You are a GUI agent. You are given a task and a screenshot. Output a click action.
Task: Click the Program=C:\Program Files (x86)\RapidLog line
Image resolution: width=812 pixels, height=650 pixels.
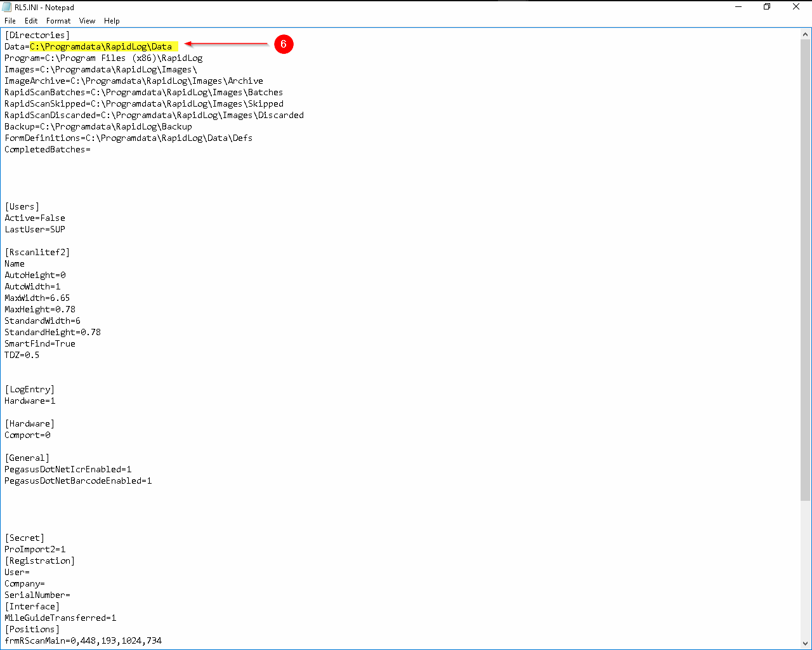103,58
